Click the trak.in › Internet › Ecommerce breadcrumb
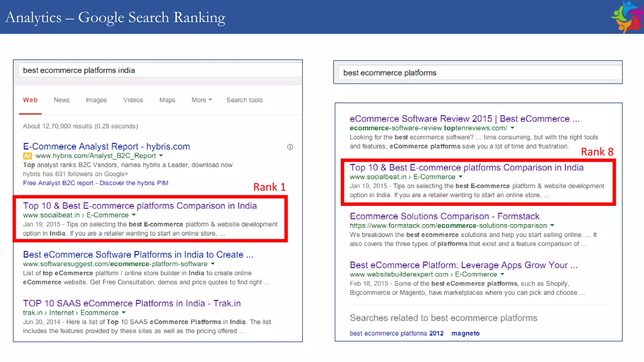 click(x=71, y=313)
